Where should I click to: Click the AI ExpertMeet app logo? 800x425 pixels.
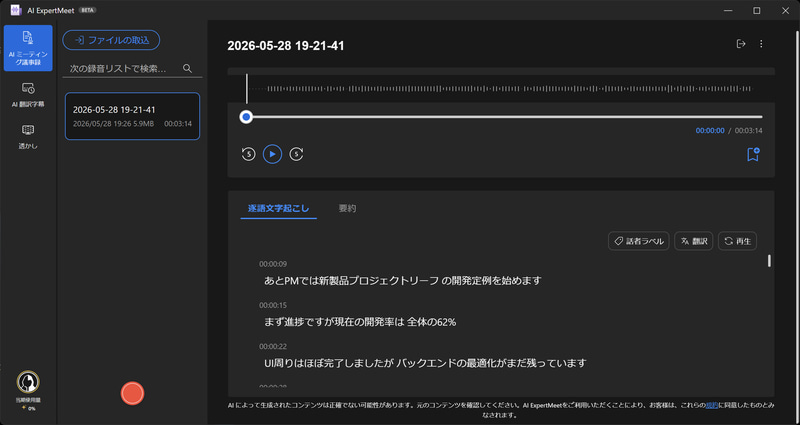(x=16, y=10)
